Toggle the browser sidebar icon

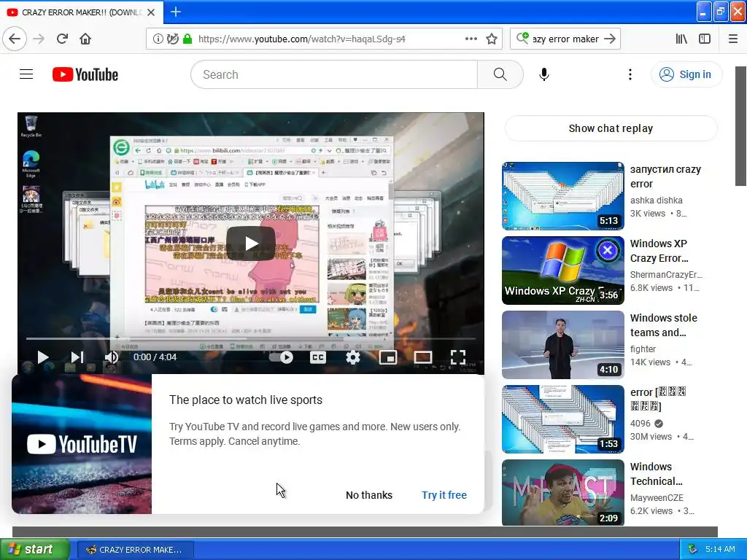(x=705, y=39)
